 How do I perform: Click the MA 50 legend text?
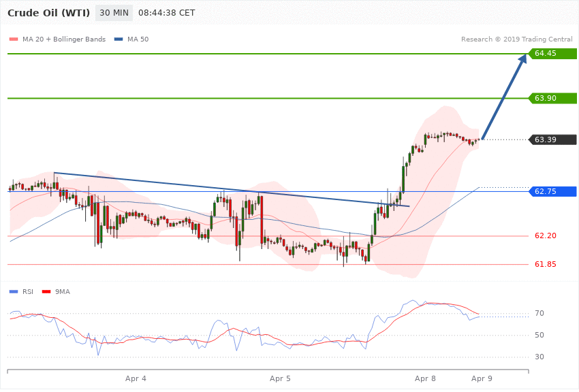[x=138, y=39]
